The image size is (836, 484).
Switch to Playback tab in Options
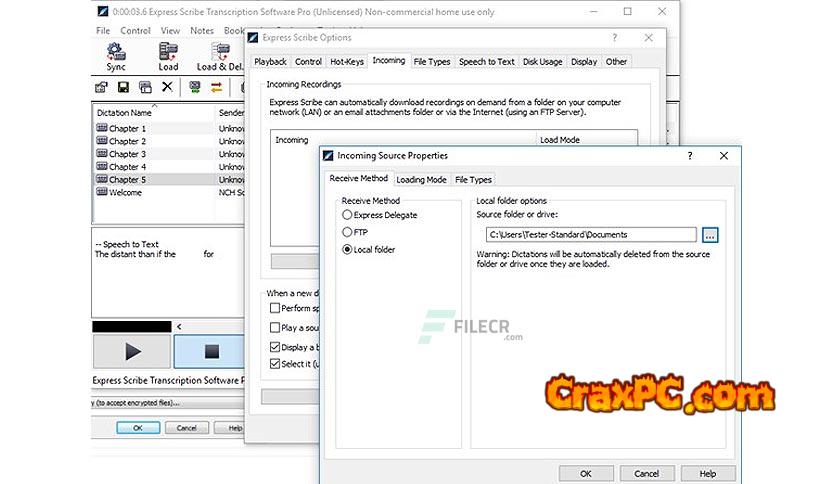[x=270, y=62]
